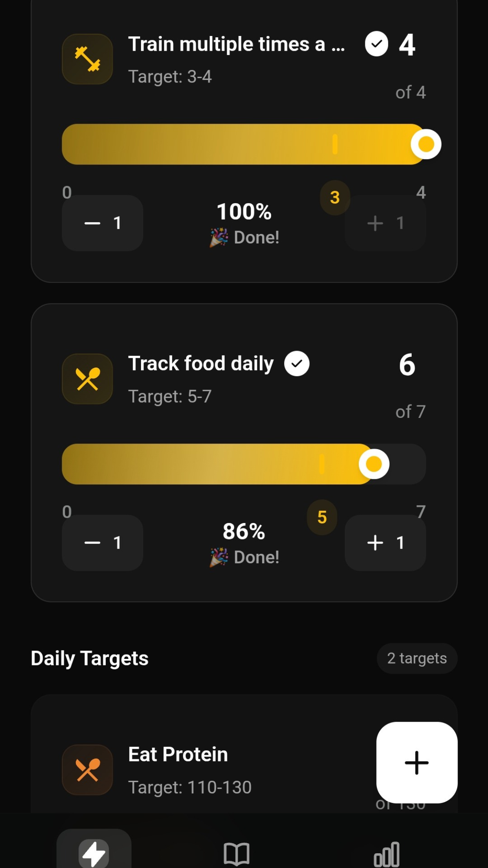Tap the minimum target marker 5 badge
488x868 pixels.
[322, 517]
